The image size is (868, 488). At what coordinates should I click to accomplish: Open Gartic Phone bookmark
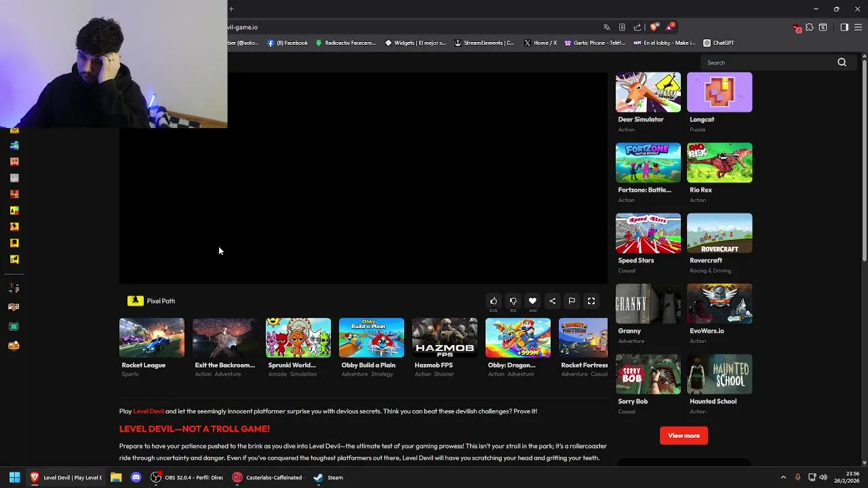[x=595, y=43]
